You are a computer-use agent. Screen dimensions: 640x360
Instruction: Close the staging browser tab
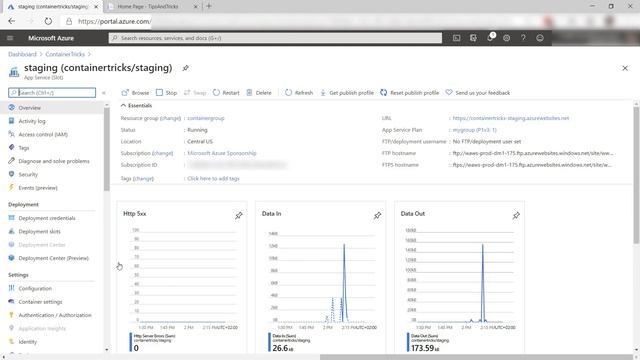click(x=96, y=7)
